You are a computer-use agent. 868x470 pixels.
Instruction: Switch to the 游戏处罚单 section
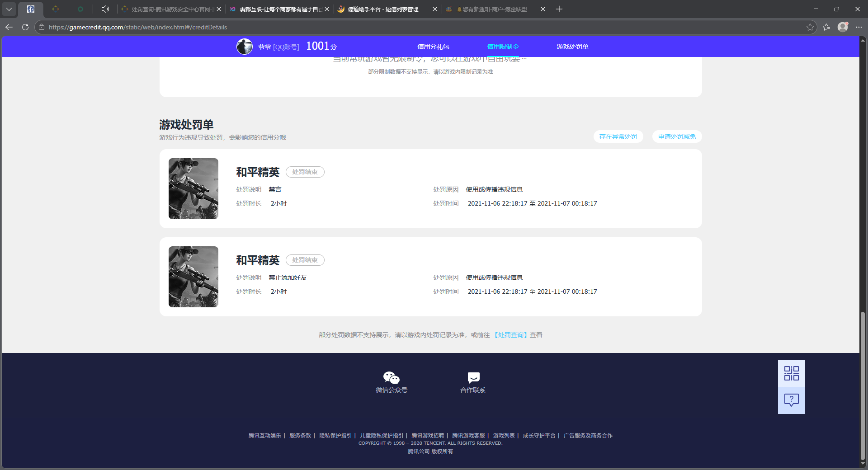point(572,47)
